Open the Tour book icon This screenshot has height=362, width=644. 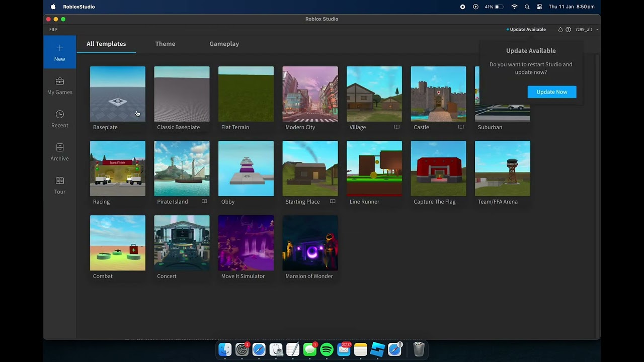pos(59,181)
